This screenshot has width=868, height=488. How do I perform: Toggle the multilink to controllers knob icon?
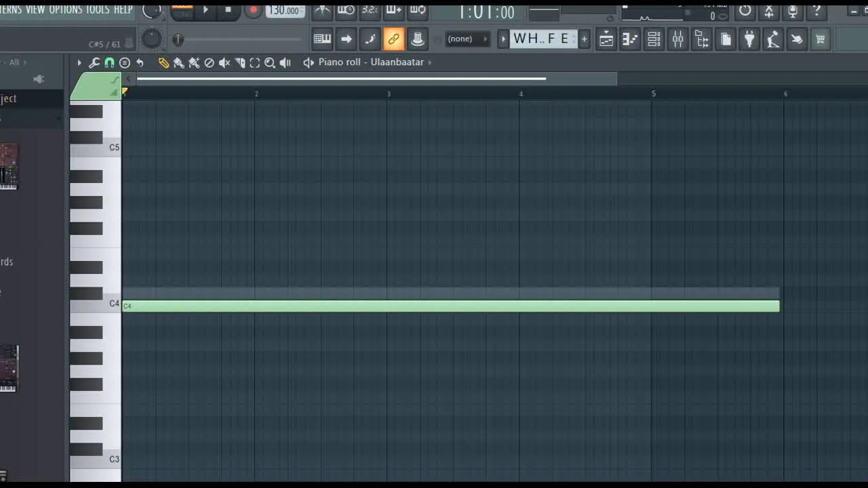click(418, 39)
